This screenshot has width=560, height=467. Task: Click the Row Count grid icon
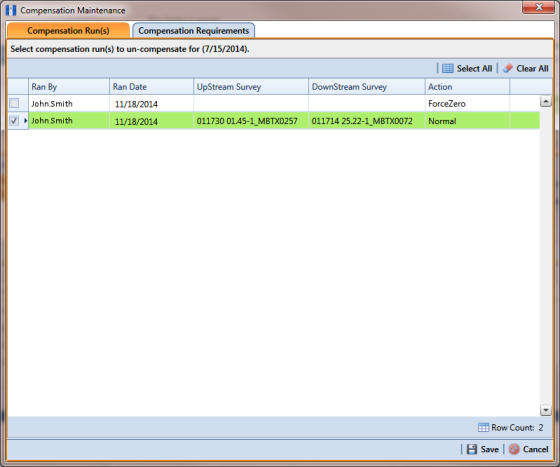pyautogui.click(x=483, y=427)
